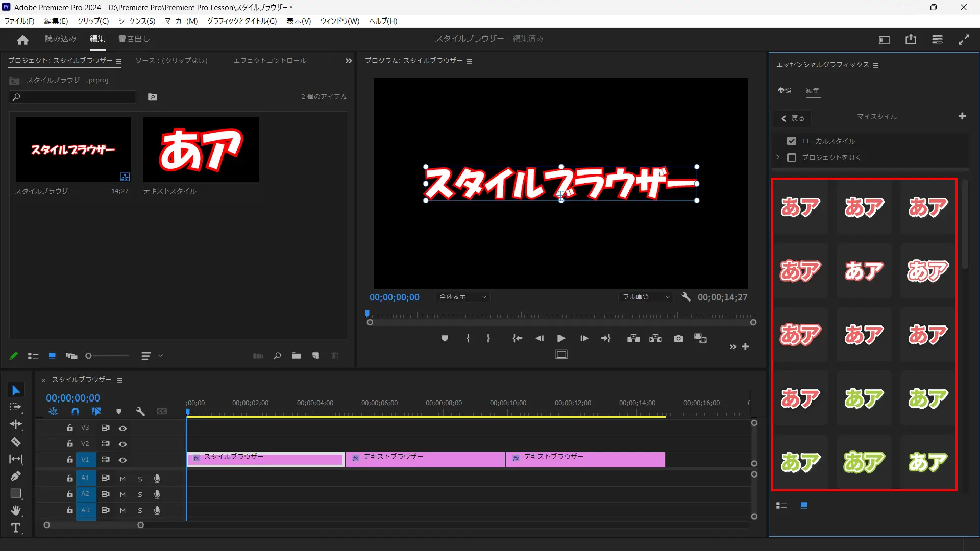Click the Extract button
980x551 pixels.
pyautogui.click(x=655, y=338)
